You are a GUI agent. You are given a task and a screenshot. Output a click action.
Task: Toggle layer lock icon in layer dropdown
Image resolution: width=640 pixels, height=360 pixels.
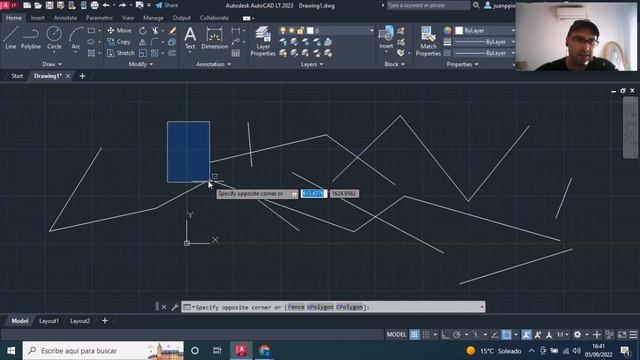point(300,31)
